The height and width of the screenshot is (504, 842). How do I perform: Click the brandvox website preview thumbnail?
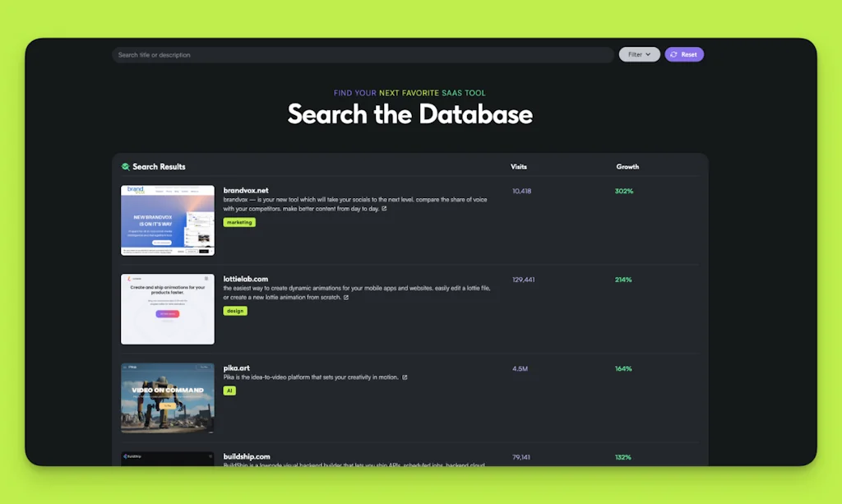(x=167, y=220)
